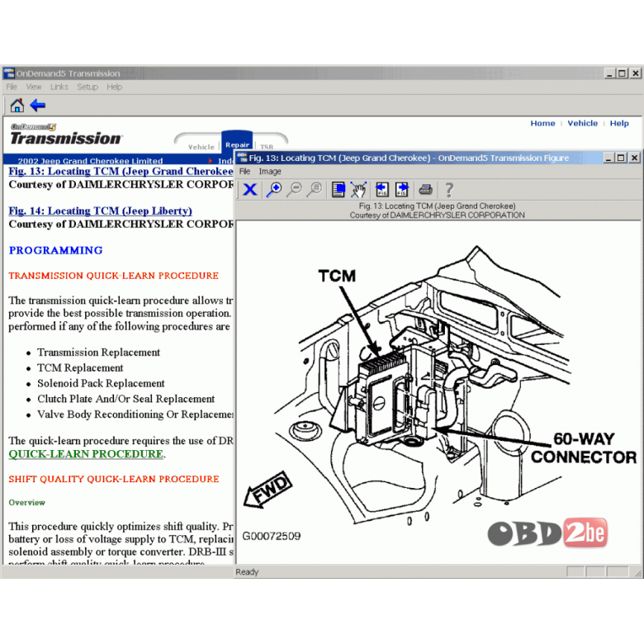
Task: Toggle the figure caption layout icon
Action: 338,190
